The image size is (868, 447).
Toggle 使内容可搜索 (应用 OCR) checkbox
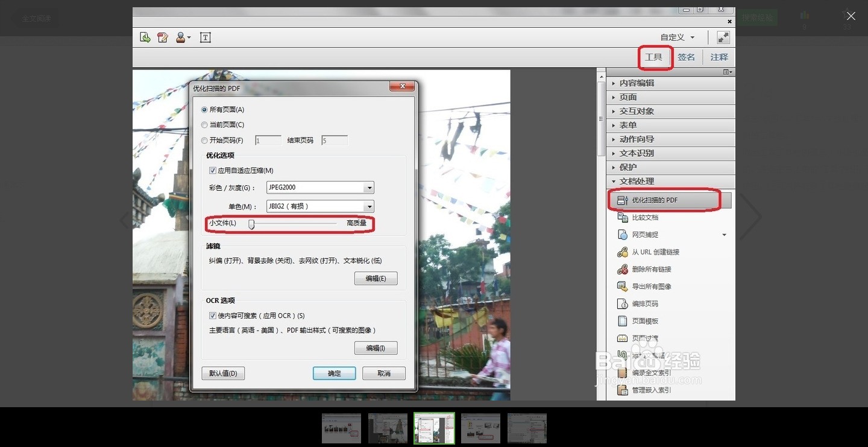(x=212, y=315)
